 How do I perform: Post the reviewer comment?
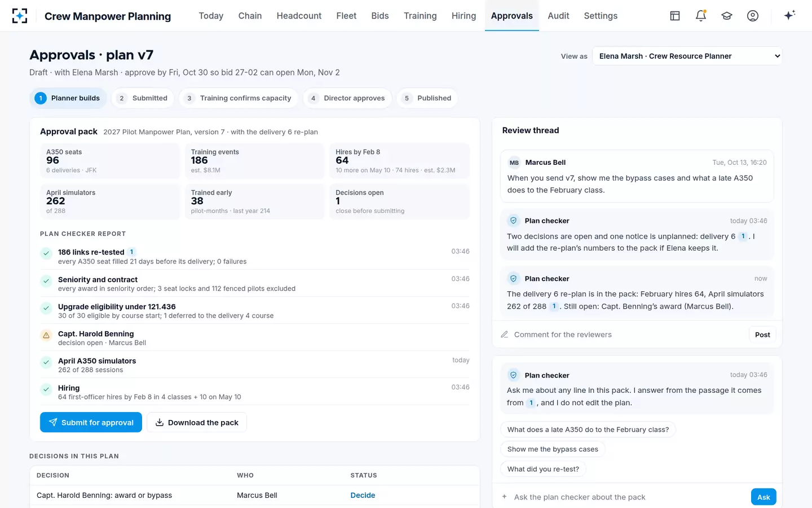pos(762,335)
